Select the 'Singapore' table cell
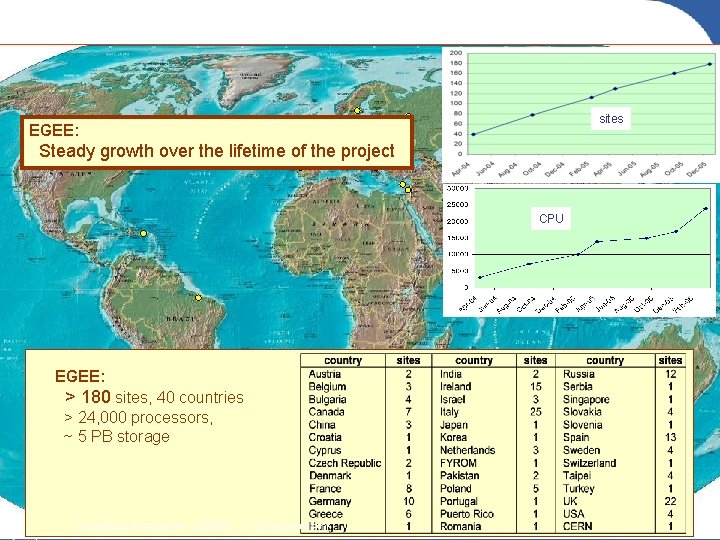Viewport: 720px width, 540px height. pos(586,399)
